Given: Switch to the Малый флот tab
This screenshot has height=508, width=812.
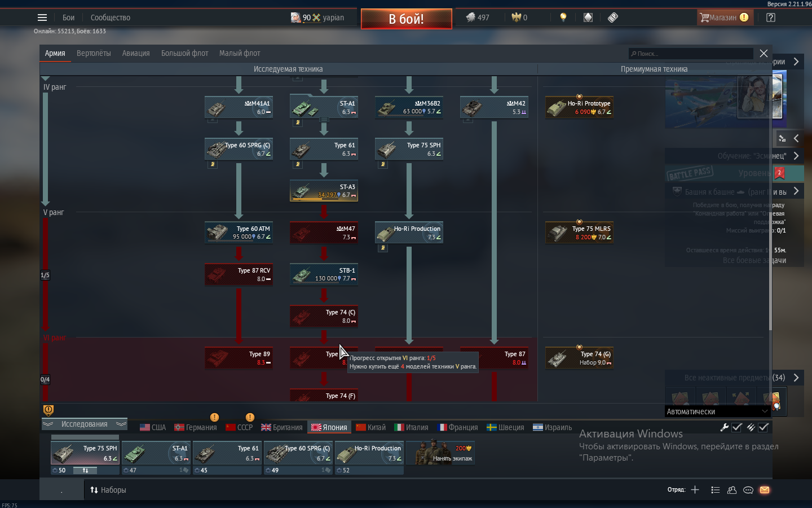Looking at the screenshot, I should [240, 53].
